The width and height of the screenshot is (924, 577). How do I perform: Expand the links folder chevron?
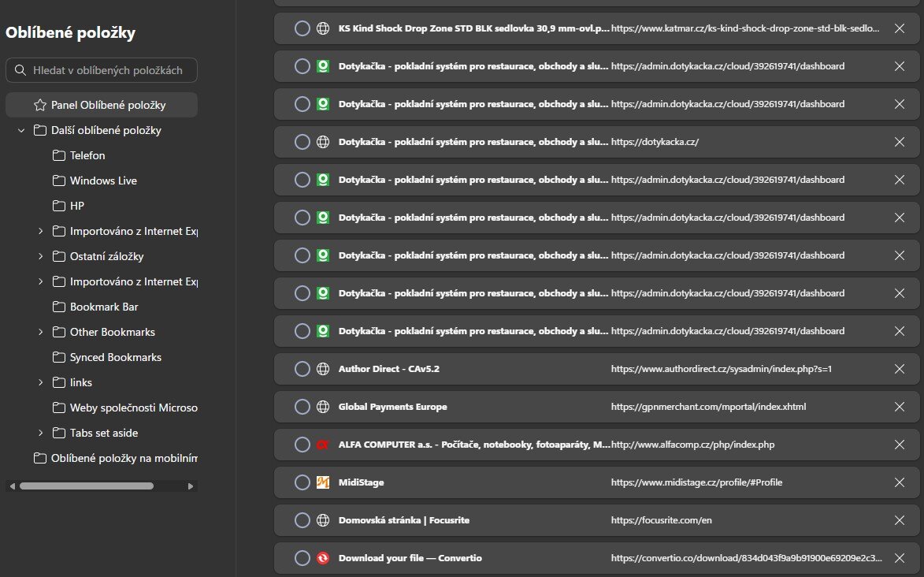[40, 382]
